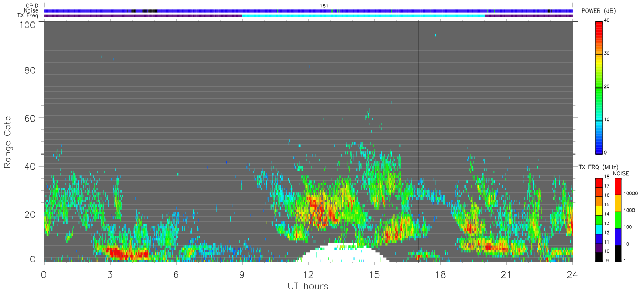This screenshot has width=644, height=297.
Task: Pick the red swatch of the TX FRQ legend
Action: 598,183
